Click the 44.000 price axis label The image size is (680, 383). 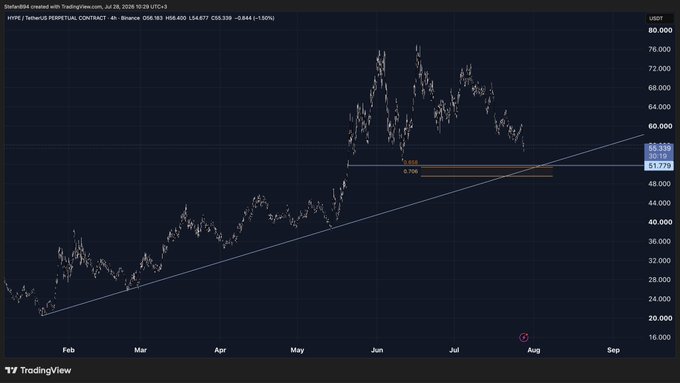pos(660,203)
